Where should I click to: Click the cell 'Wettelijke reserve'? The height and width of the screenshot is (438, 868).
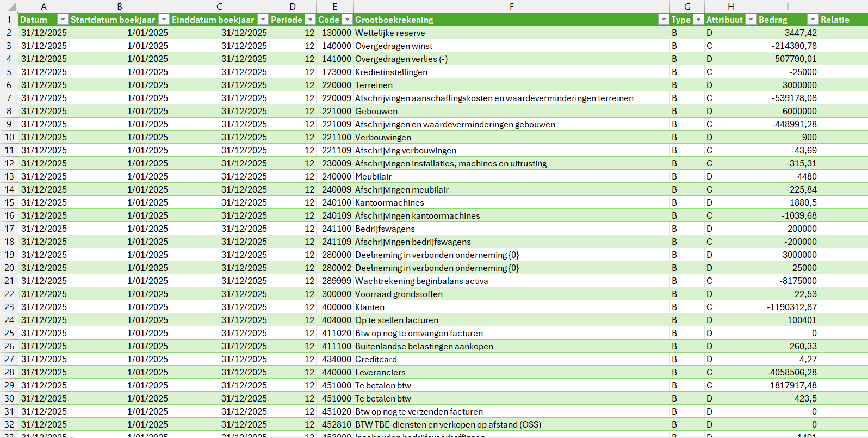click(511, 33)
